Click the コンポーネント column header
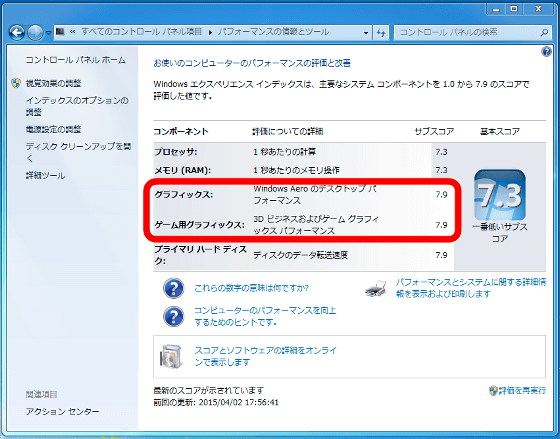Screen dimensions: 560x439 pyautogui.click(x=181, y=131)
